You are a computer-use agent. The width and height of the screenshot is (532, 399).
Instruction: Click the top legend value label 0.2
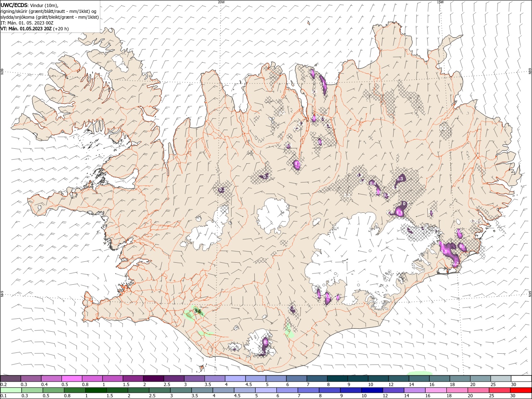click(x=3, y=384)
